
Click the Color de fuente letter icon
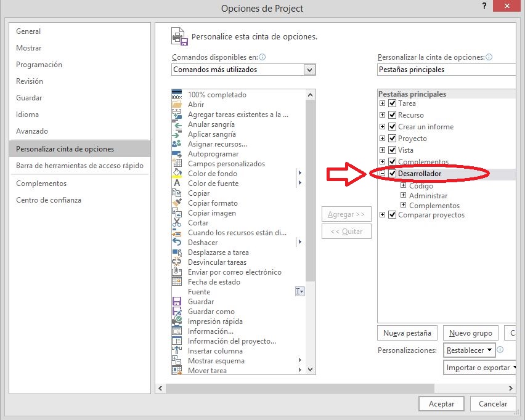coord(176,184)
